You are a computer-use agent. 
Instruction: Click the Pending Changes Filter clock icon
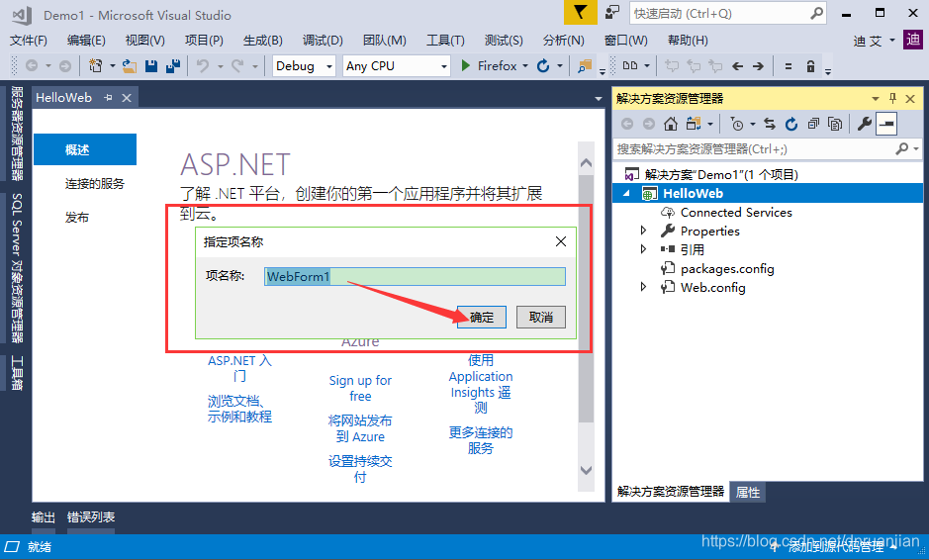coord(737,124)
